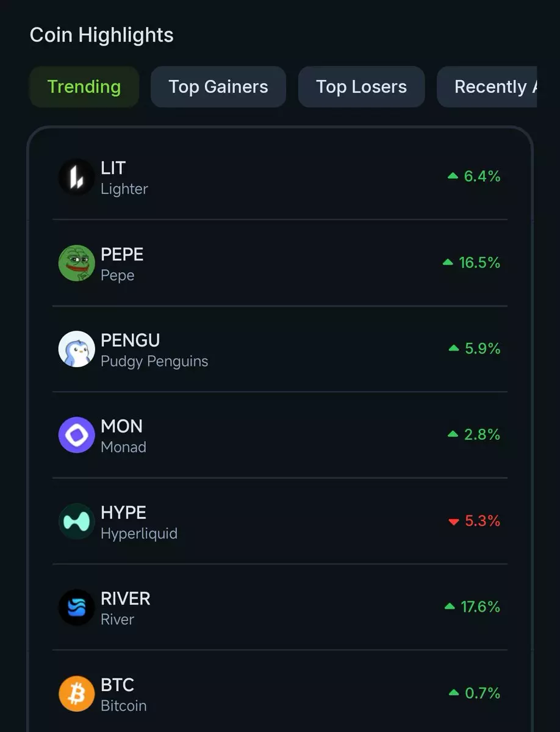Image resolution: width=560 pixels, height=732 pixels.
Task: Tap the Pepe frog coin icon
Action: coord(76,263)
